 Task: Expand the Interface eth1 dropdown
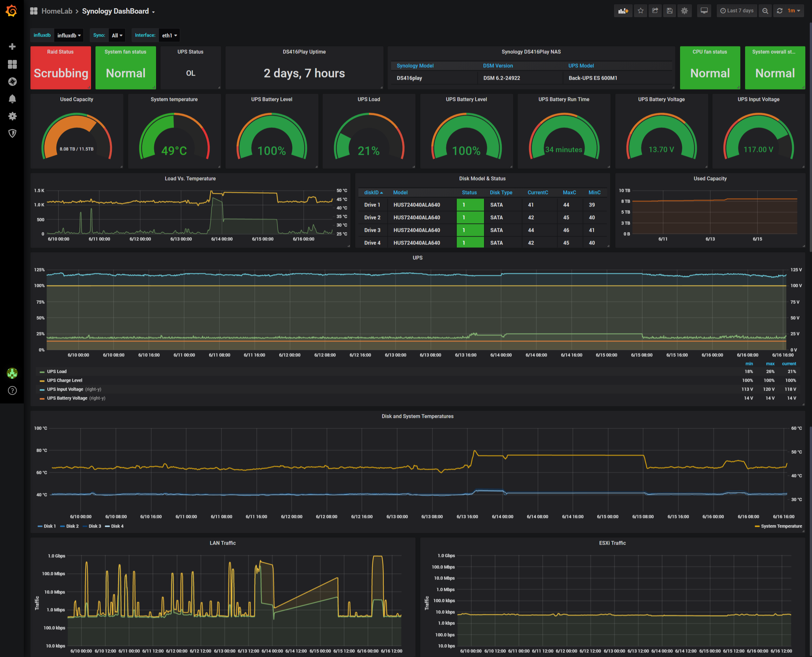tap(169, 35)
